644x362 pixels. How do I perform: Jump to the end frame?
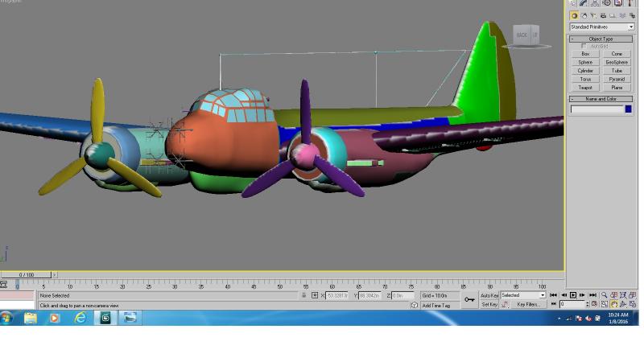pos(592,295)
